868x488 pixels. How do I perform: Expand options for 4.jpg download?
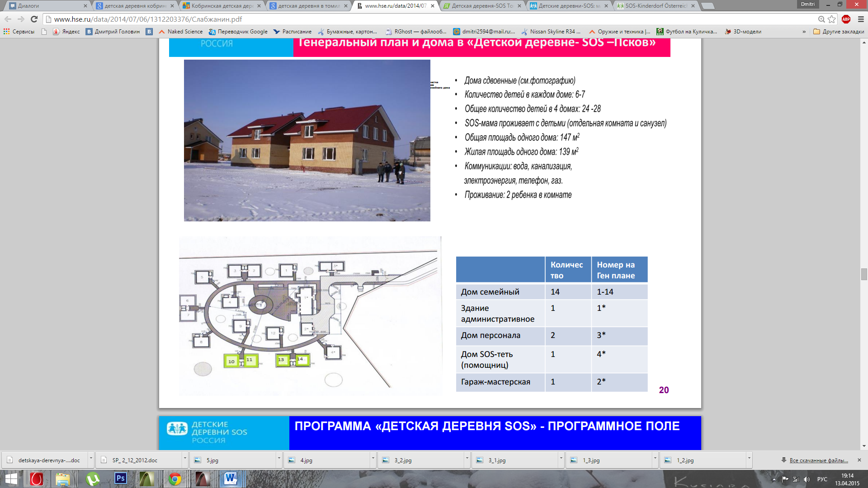click(x=373, y=460)
